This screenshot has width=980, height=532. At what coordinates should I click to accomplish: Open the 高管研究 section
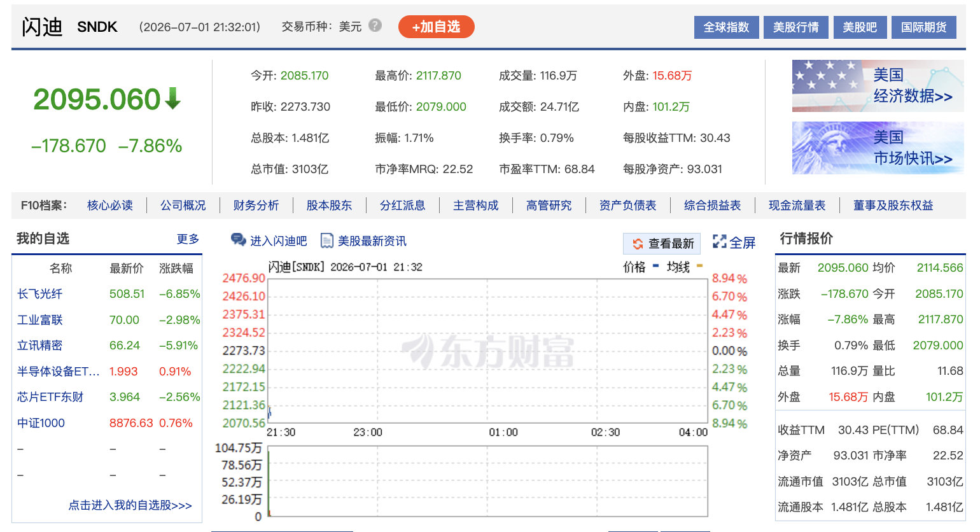[x=549, y=205]
